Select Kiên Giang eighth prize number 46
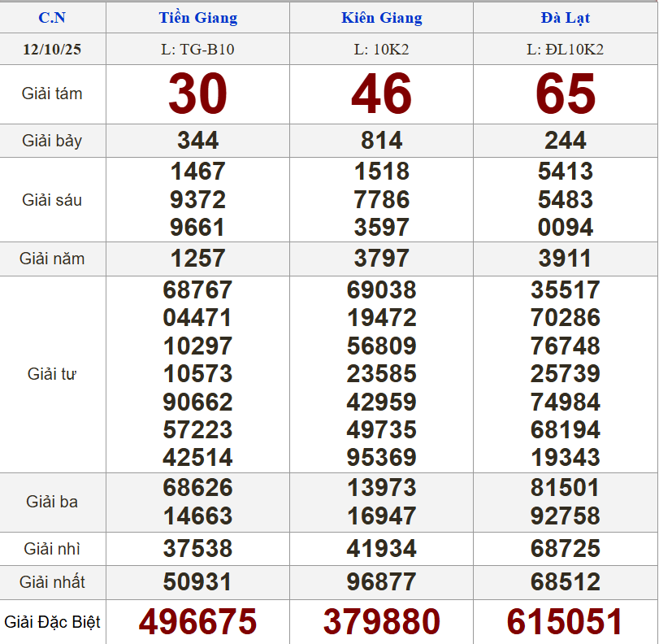This screenshot has width=659, height=644. tap(381, 94)
